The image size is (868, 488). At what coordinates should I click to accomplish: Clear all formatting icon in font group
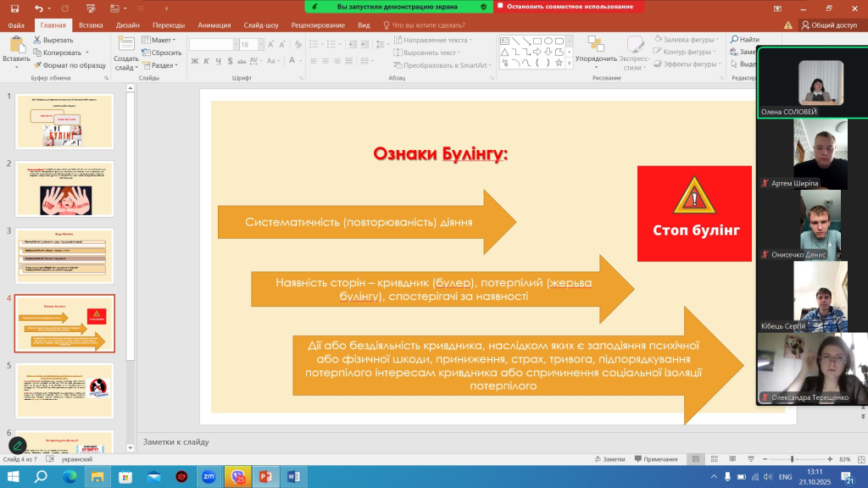(x=298, y=44)
